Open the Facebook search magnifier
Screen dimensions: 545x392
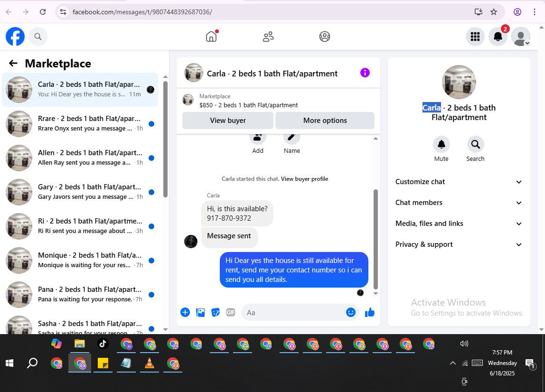pyautogui.click(x=38, y=37)
